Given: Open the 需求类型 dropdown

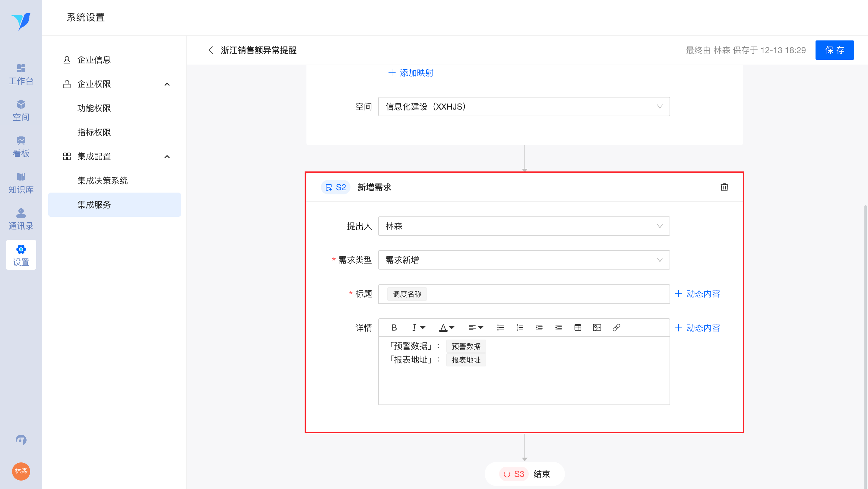Looking at the screenshot, I should (x=524, y=260).
